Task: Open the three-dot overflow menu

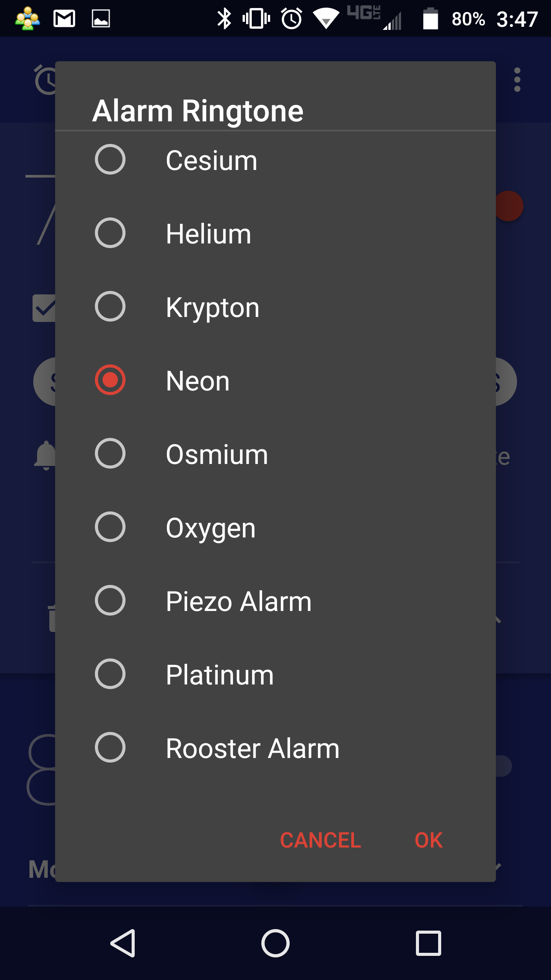Action: coord(517,80)
